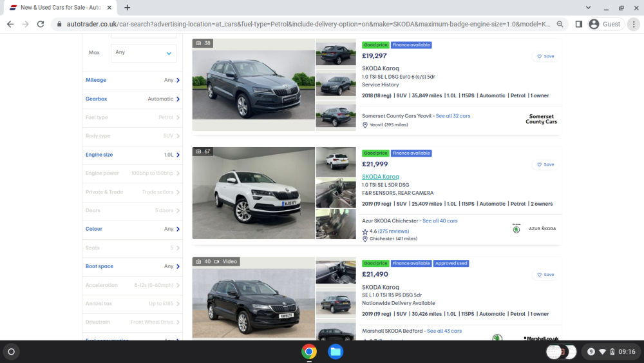
Task: Expand the Body type filter
Action: coord(132,136)
